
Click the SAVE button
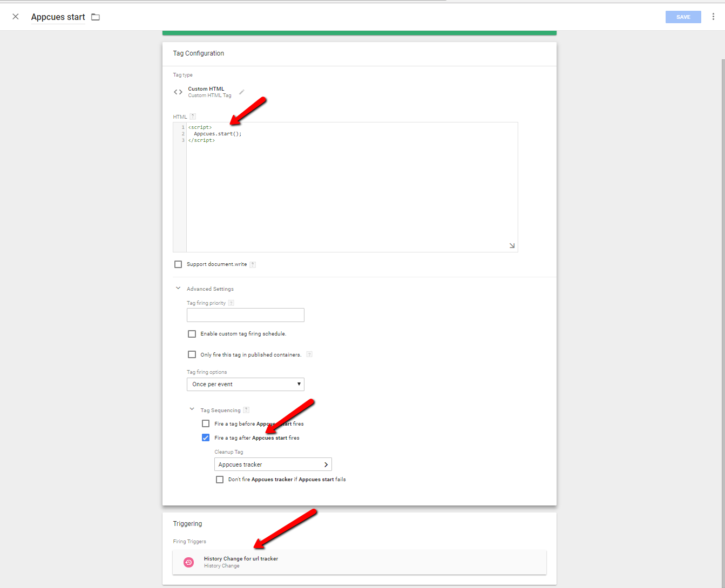click(683, 17)
